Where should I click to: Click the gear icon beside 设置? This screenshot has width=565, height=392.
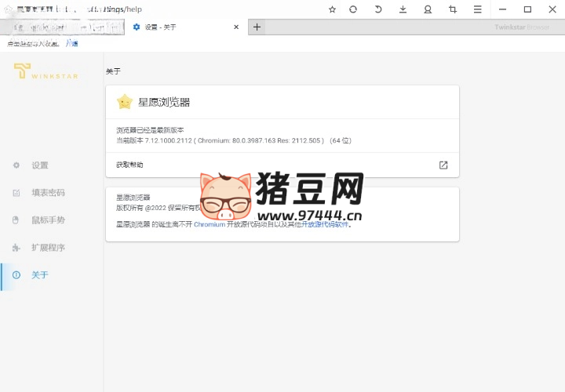coord(16,165)
